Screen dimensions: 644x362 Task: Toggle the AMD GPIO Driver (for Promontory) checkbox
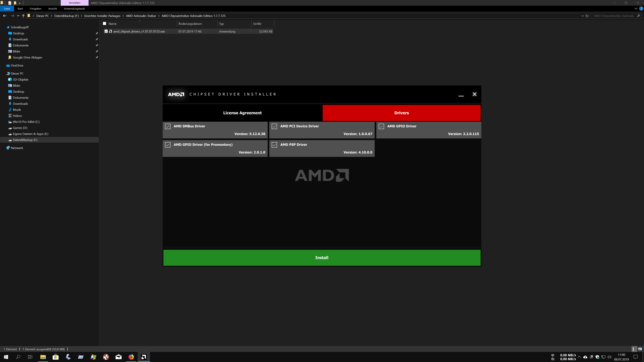pos(168,145)
